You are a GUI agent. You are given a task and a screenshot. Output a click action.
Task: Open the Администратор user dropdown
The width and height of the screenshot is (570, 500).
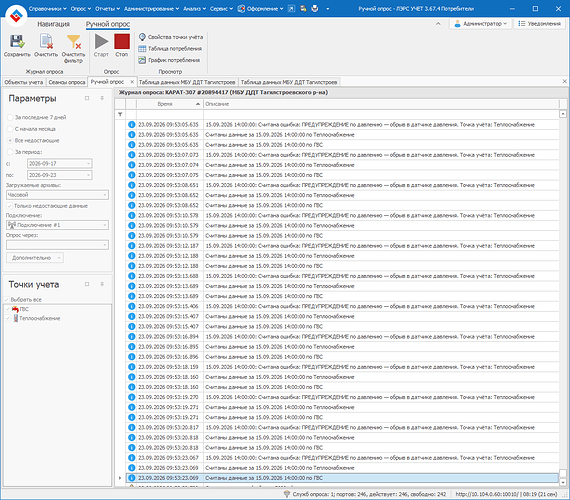481,24
